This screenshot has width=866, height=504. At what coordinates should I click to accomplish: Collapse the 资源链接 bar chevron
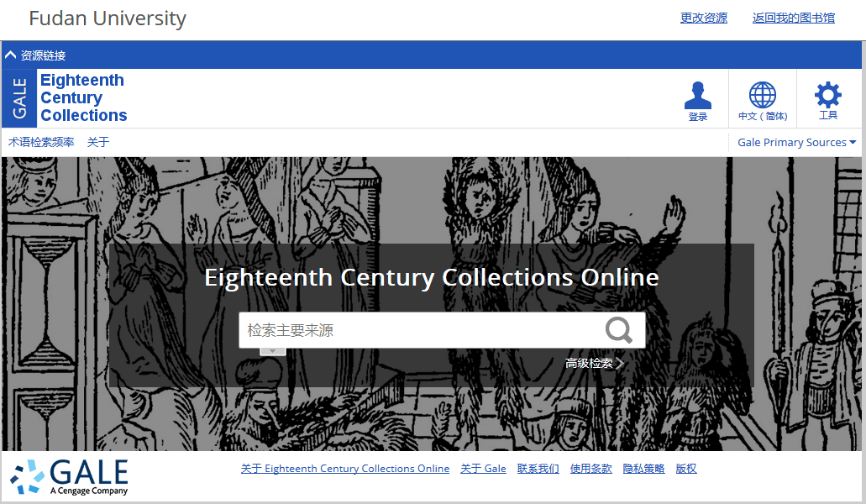[x=10, y=55]
